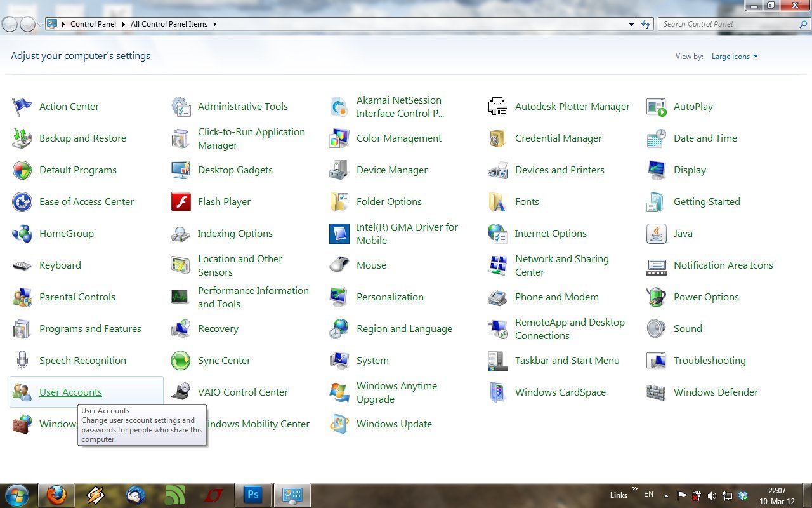Open Windows Update
The width and height of the screenshot is (812, 508).
pos(394,424)
